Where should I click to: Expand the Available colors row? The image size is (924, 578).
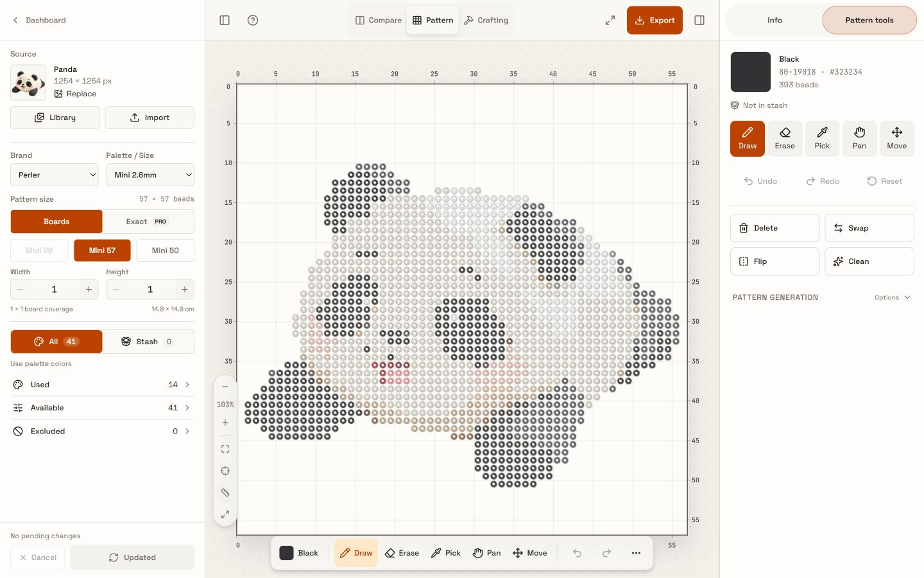[102, 408]
